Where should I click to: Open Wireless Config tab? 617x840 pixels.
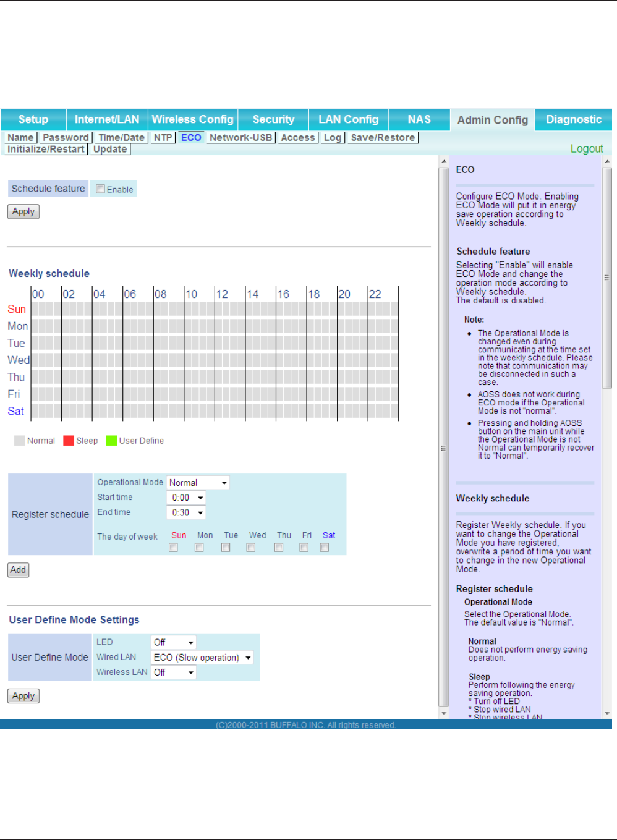coord(193,119)
